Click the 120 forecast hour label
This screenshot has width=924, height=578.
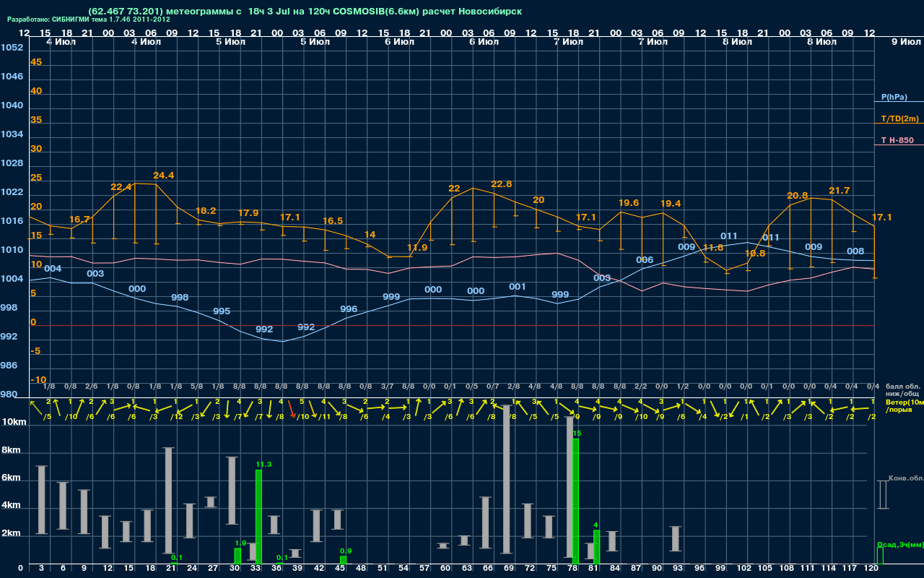click(x=871, y=569)
